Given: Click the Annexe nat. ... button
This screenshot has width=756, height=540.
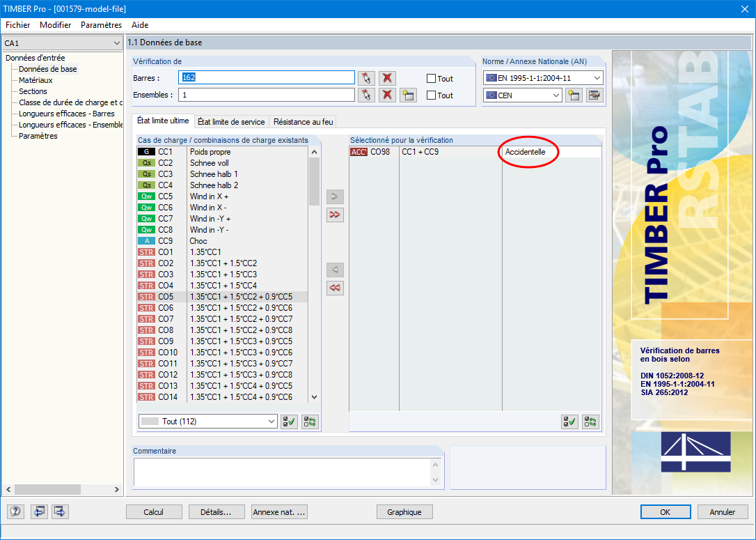Looking at the screenshot, I should (279, 512).
